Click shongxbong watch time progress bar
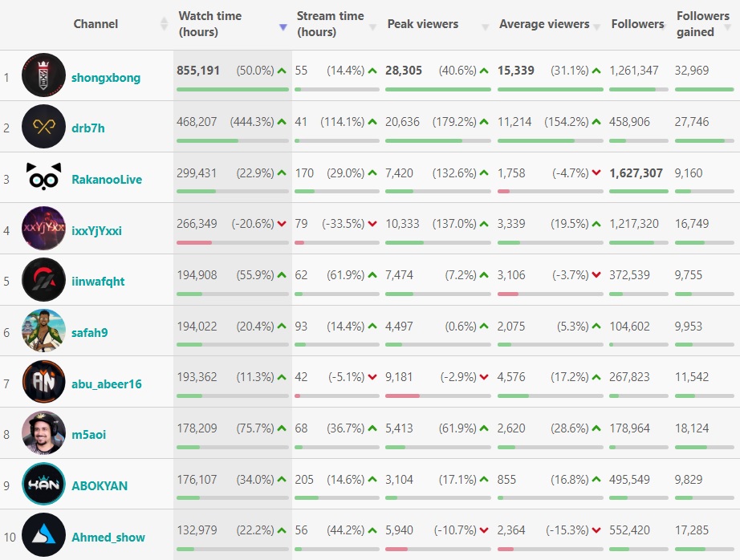 [232, 89]
